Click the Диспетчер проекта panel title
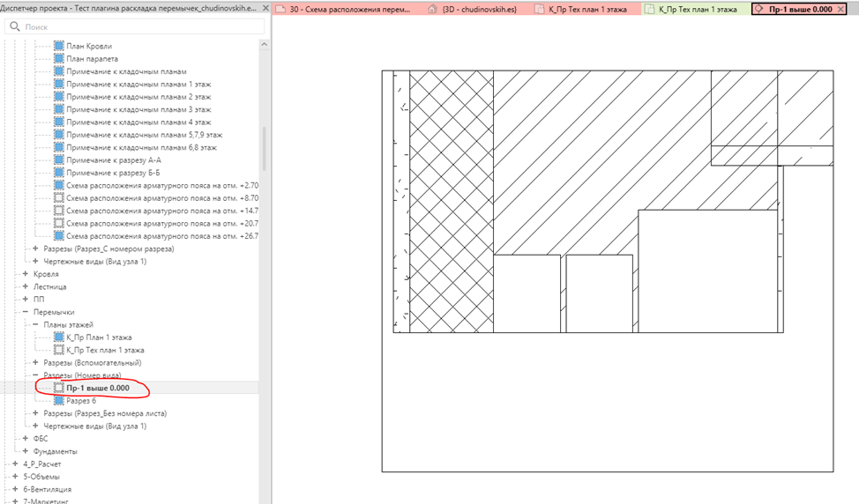This screenshot has width=859, height=504. coord(128,8)
